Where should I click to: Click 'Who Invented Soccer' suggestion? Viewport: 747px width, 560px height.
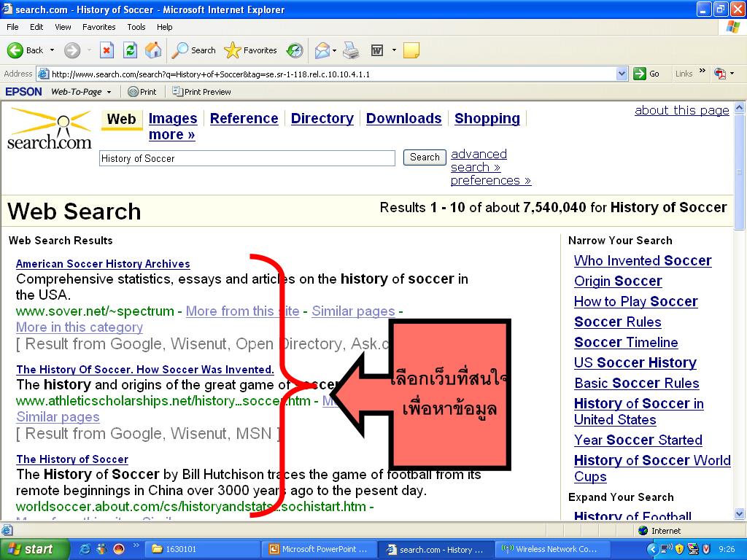point(643,261)
